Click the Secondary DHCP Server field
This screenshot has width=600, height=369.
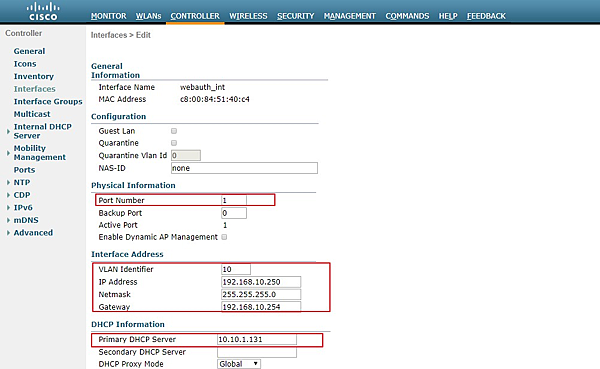pos(257,352)
